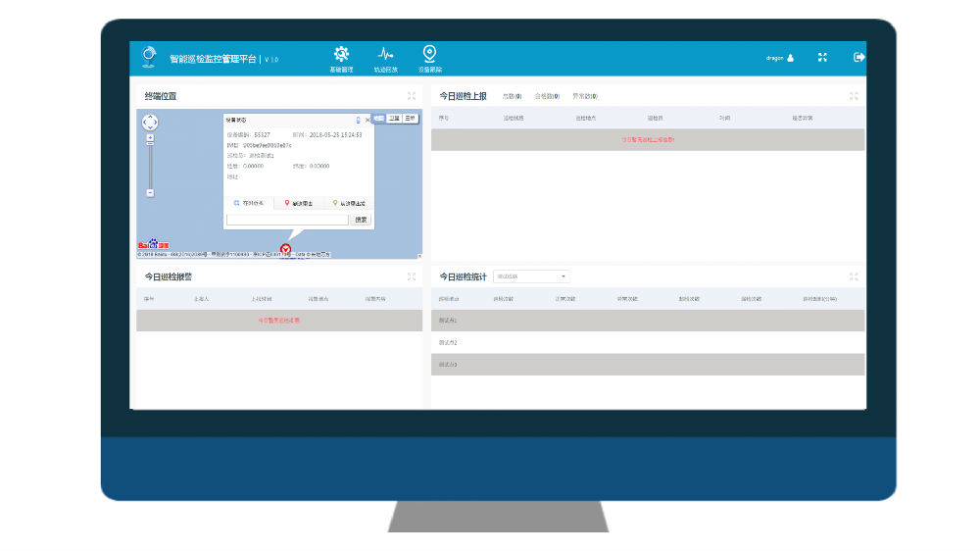The image size is (980, 551).
Task: Switch map to satellite view
Action: point(394,118)
